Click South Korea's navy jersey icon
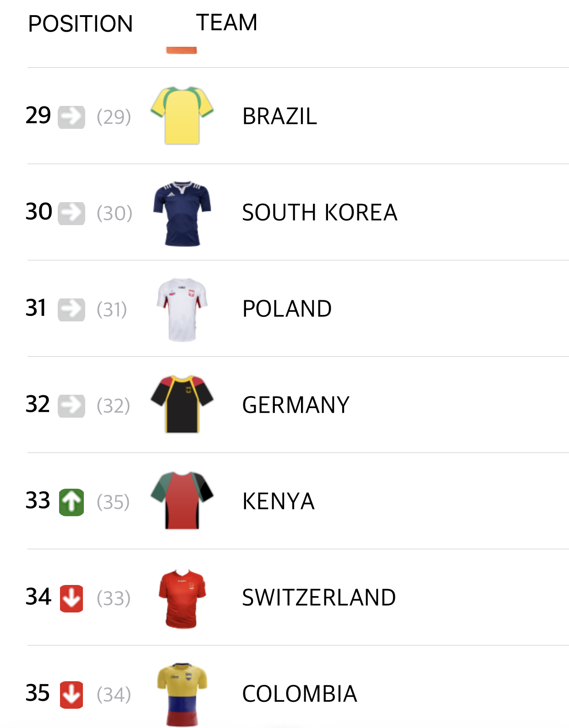 pyautogui.click(x=182, y=213)
